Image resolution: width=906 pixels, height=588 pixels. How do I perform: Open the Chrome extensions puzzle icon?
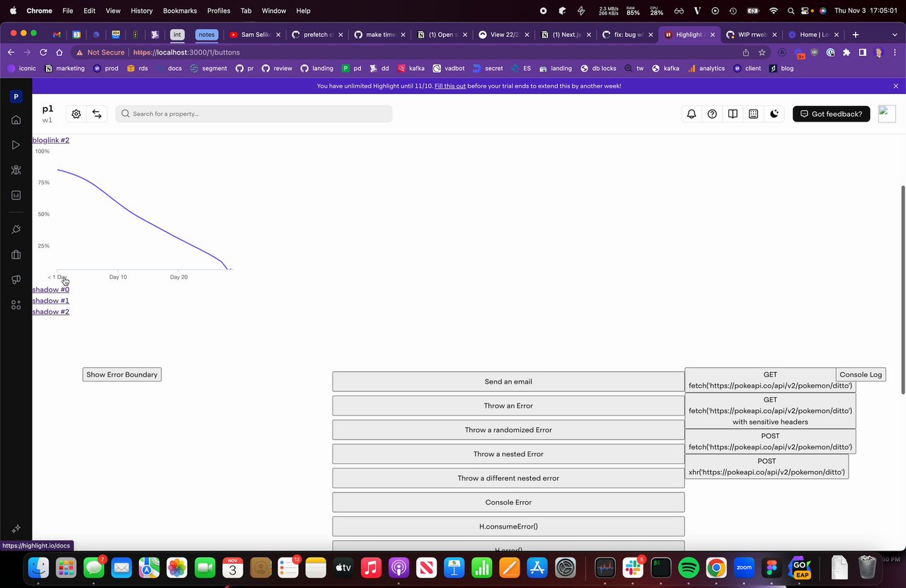(846, 52)
